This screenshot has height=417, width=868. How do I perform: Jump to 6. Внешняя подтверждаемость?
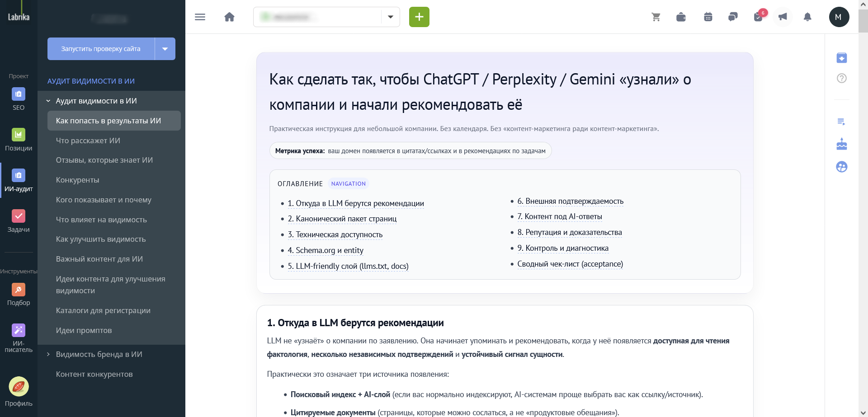pyautogui.click(x=571, y=201)
